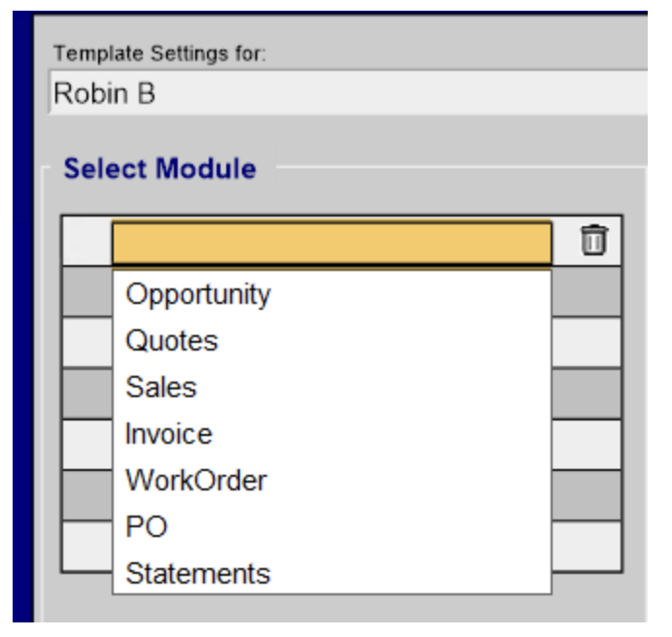The height and width of the screenshot is (637, 672).
Task: Click the row cell right of PO
Action: click(x=587, y=546)
